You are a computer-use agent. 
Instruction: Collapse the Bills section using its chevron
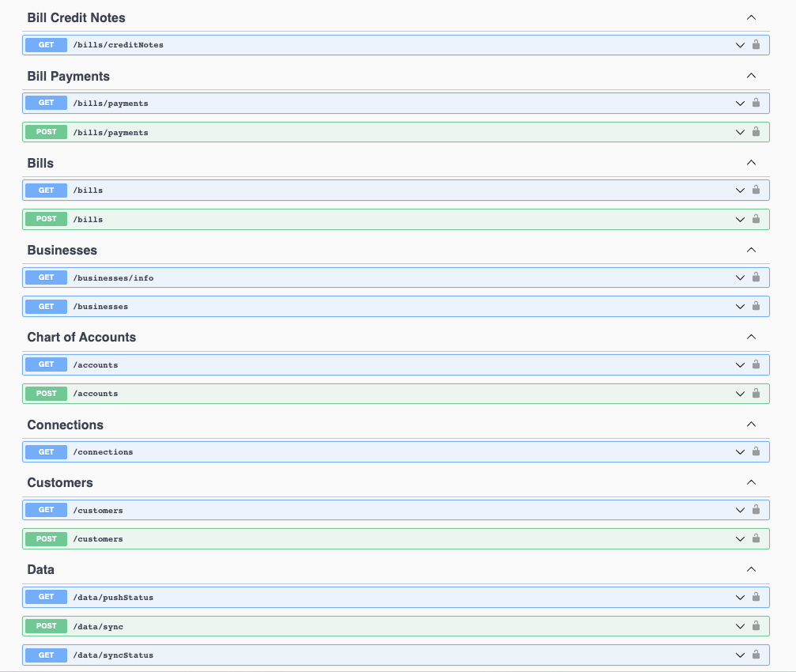pos(751,162)
